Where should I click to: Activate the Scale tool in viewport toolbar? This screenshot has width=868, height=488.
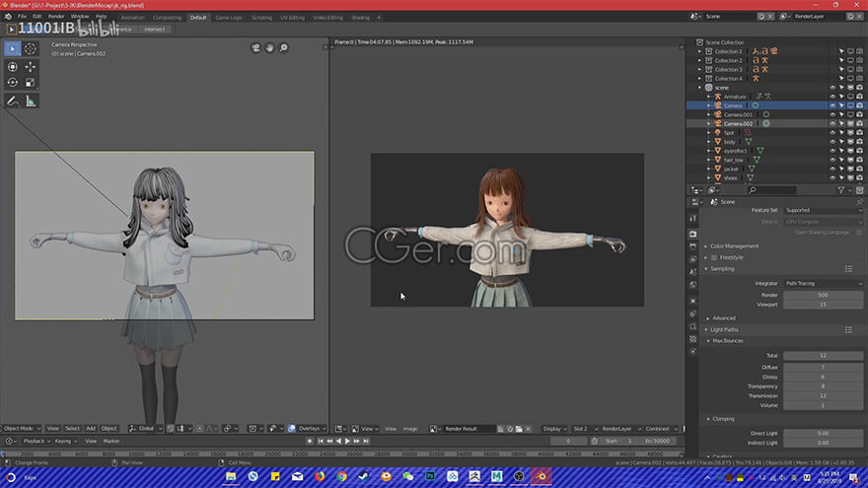pyautogui.click(x=31, y=83)
